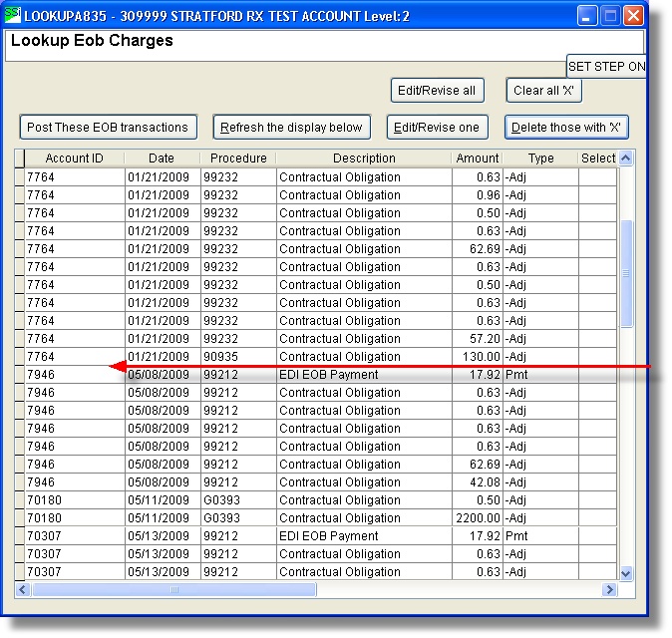
Task: Click procedure 90935 cell
Action: point(238,357)
